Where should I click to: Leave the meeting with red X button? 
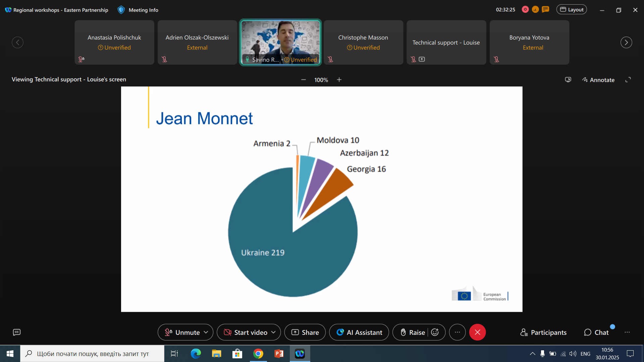[x=477, y=332]
